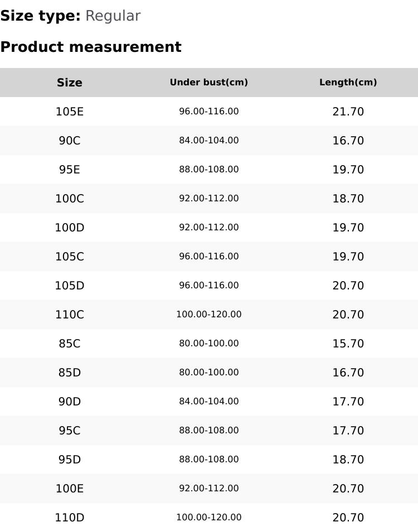
Task: Select the Size type Regular value
Action: point(113,16)
